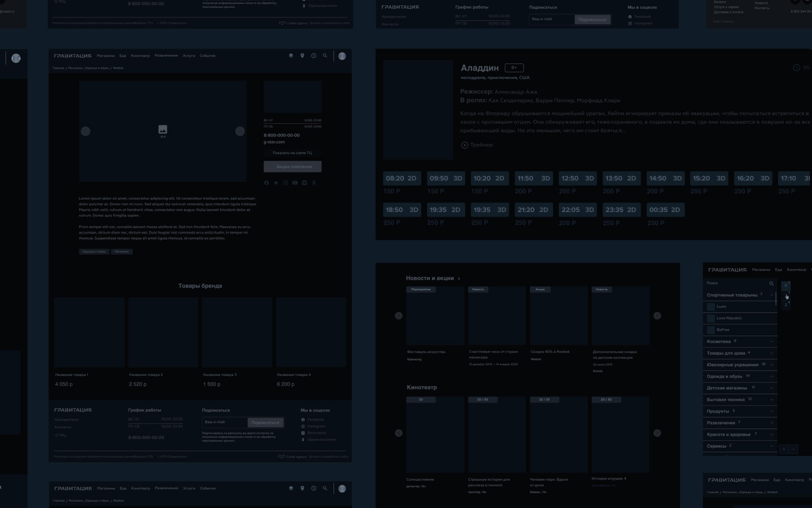Select floor 2 in the floor switcher
This screenshot has height=508, width=812.
(786, 305)
